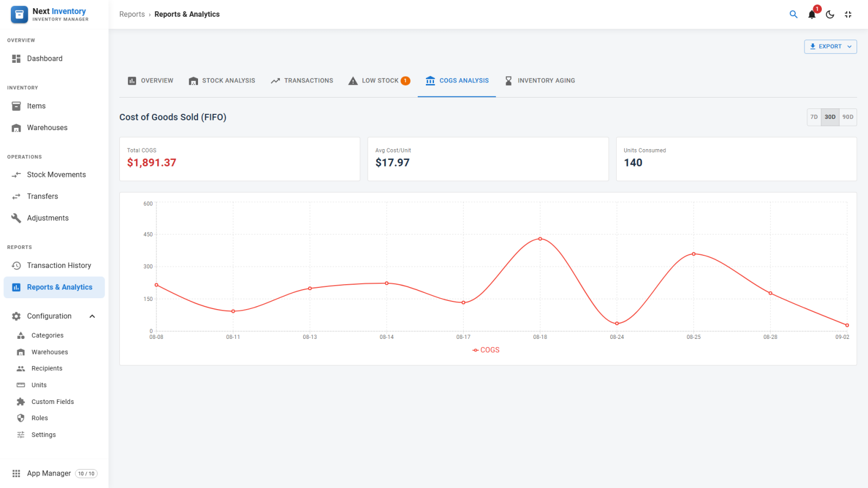Click the Stock Movements arrows icon
Screen dimensions: 868x488
(x=16, y=175)
